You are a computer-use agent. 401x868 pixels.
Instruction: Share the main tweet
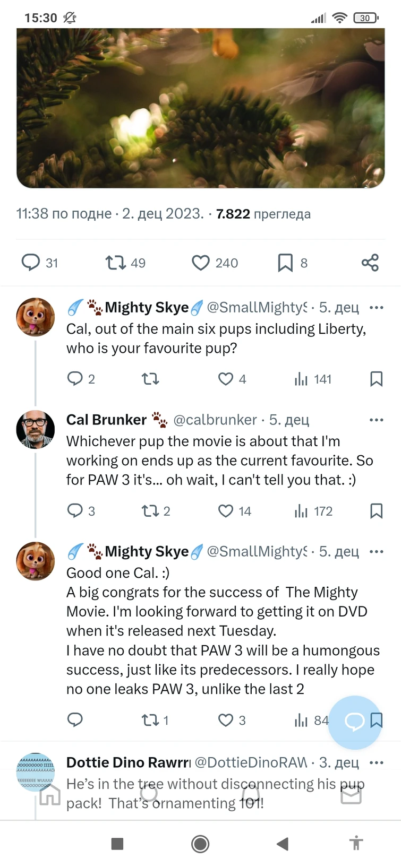370,262
